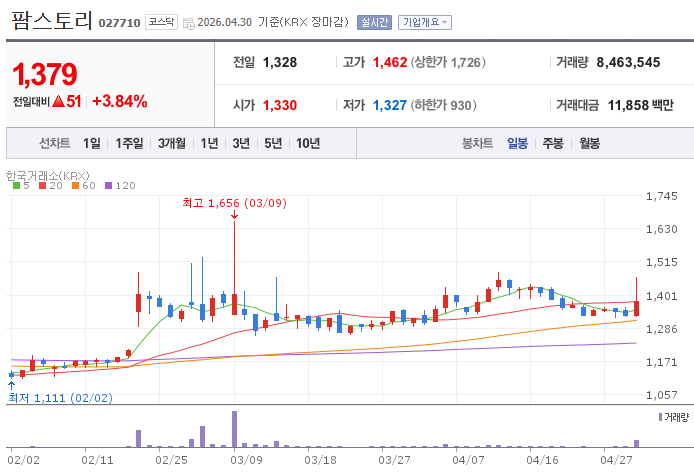Click the 최고 1,656 (03/09) annotation
This screenshot has width=694, height=473.
[x=235, y=203]
